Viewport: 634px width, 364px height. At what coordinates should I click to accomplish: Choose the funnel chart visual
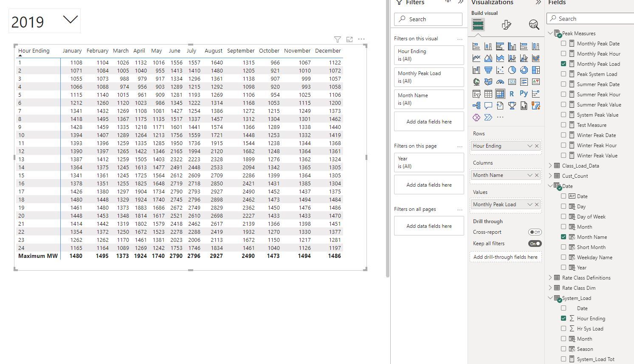coord(488,70)
